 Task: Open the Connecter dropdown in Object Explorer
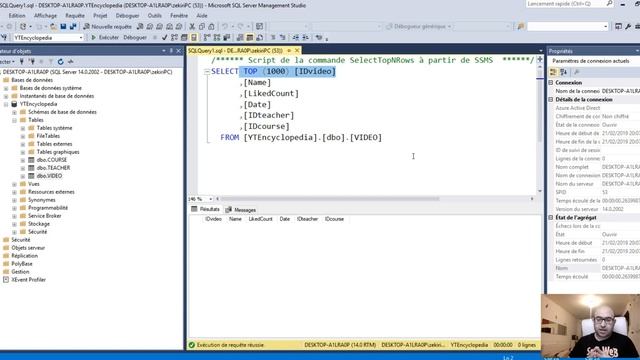coord(6,62)
